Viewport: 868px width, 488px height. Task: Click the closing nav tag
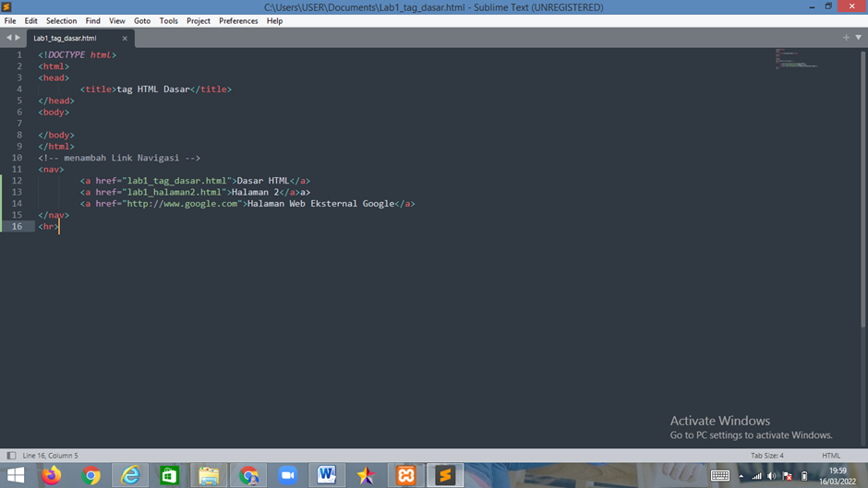[x=54, y=215]
